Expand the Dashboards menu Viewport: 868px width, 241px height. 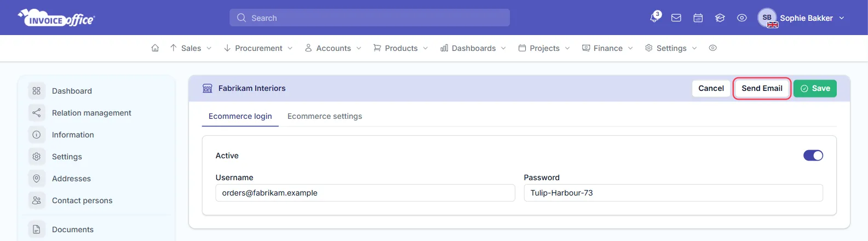point(473,48)
